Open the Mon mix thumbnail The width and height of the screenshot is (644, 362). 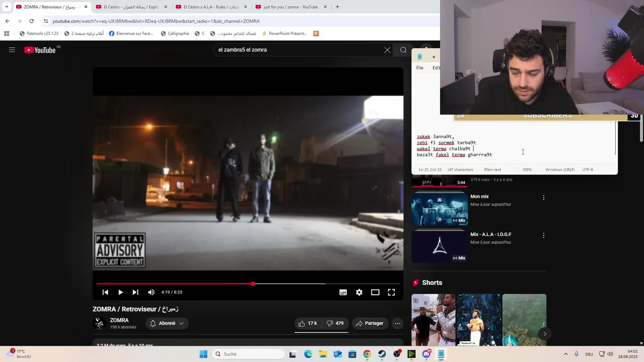tap(440, 208)
